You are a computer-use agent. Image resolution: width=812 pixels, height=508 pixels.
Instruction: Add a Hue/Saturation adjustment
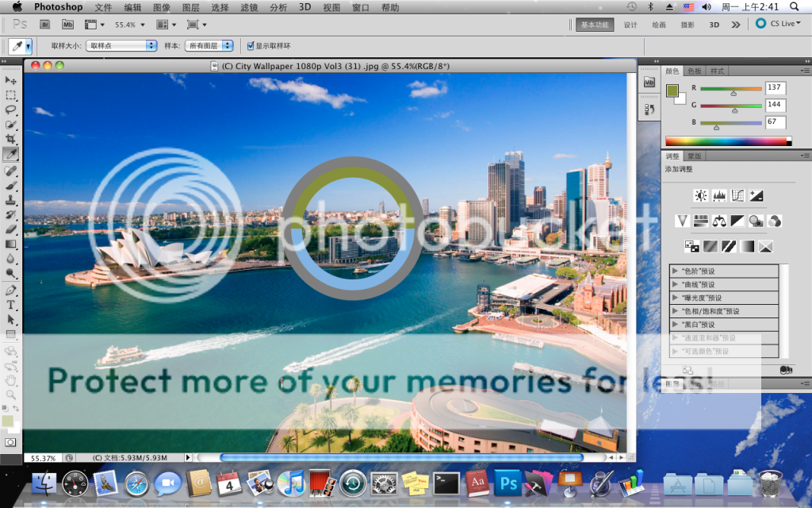pyautogui.click(x=700, y=221)
